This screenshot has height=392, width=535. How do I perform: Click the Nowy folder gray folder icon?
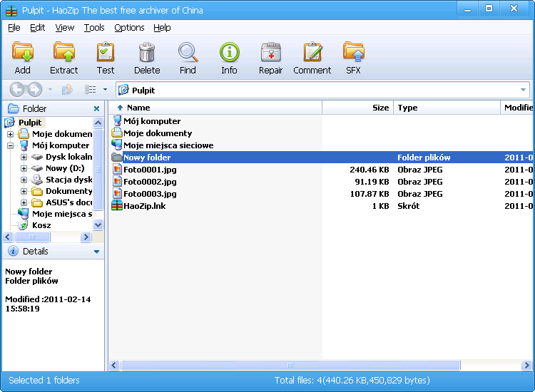tap(117, 157)
